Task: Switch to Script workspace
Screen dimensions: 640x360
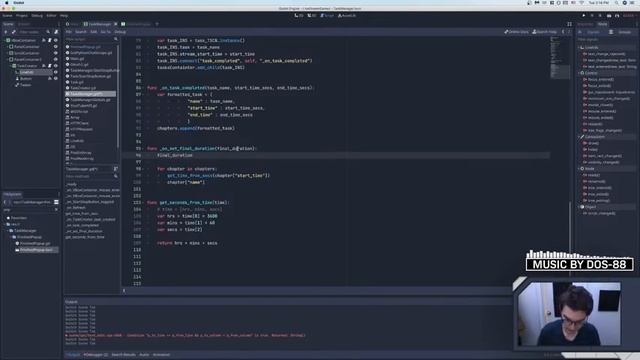Action: pyautogui.click(x=327, y=16)
